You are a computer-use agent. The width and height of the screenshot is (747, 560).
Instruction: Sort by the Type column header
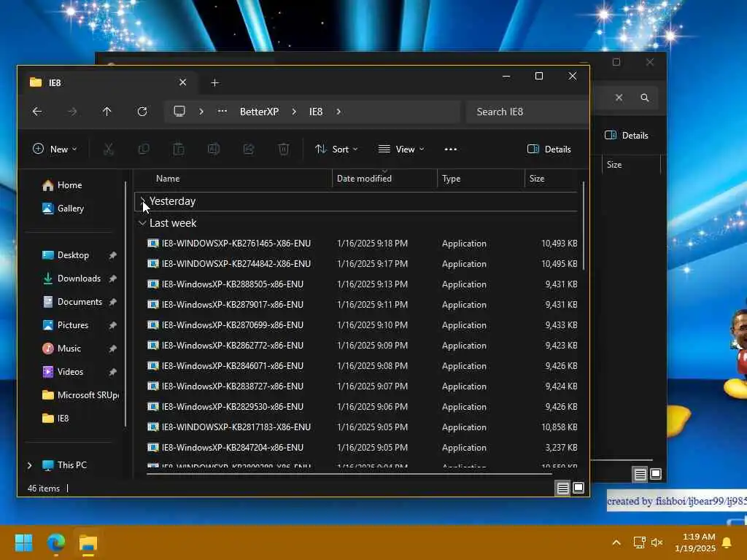(451, 179)
